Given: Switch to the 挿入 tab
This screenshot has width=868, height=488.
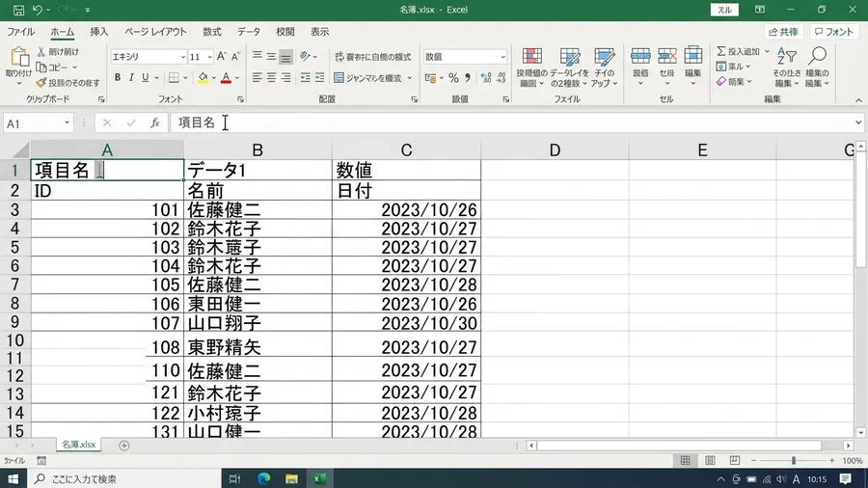Looking at the screenshot, I should 99,32.
